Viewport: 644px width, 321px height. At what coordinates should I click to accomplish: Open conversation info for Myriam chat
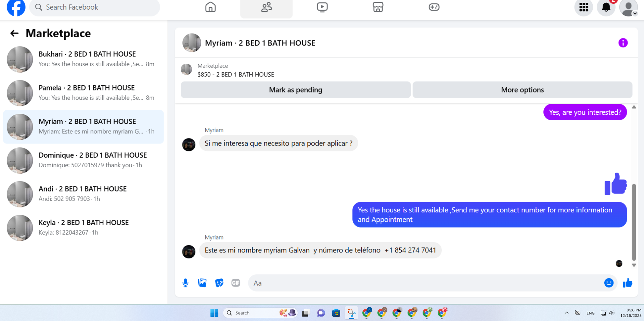[x=623, y=43]
